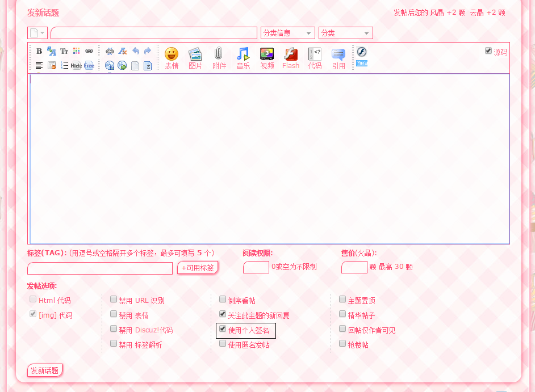Image resolution: width=535 pixels, height=392 pixels.
Task: Open the emoticon picker (表情)
Action: click(172, 58)
